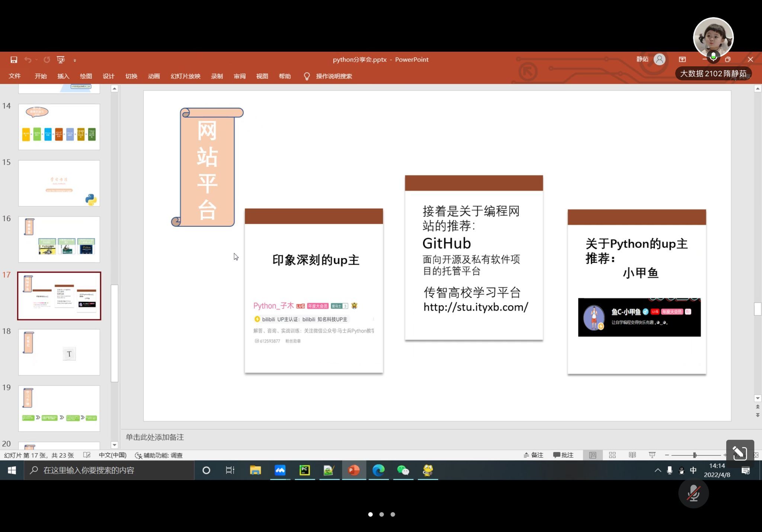The width and height of the screenshot is (762, 532).
Task: Open the Customize Quick Access Toolbar dropdown
Action: click(x=75, y=60)
